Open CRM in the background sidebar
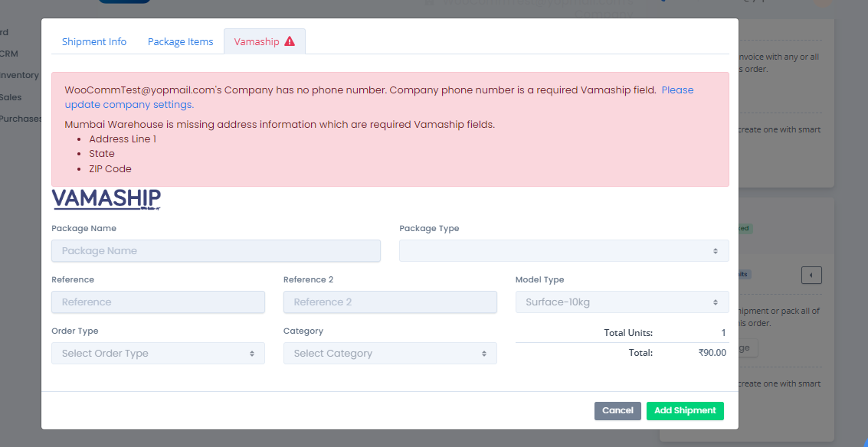 pos(9,54)
